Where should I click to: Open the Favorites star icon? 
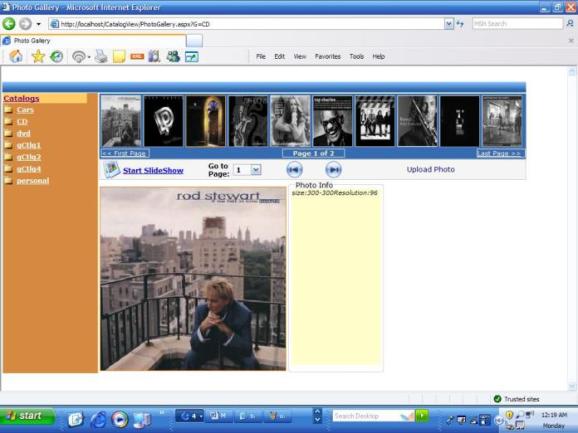[38, 56]
